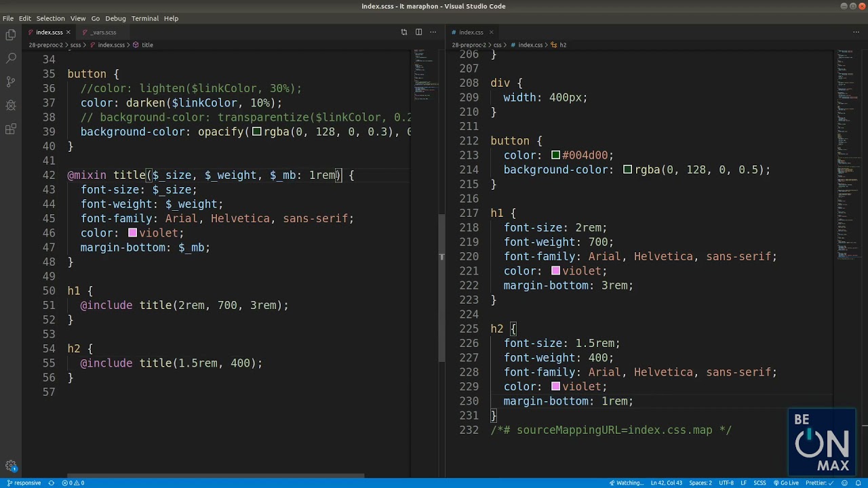Select language mode SCSS in status bar
Screen dimensions: 868x488
[x=759, y=483]
